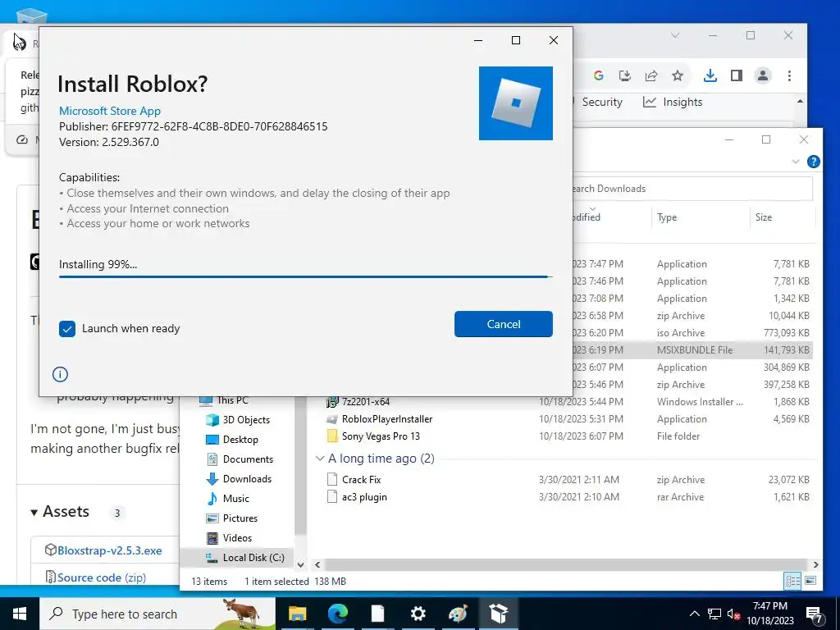Cancel the Roblox installation
Screen dimensions: 840x630
[x=503, y=324]
